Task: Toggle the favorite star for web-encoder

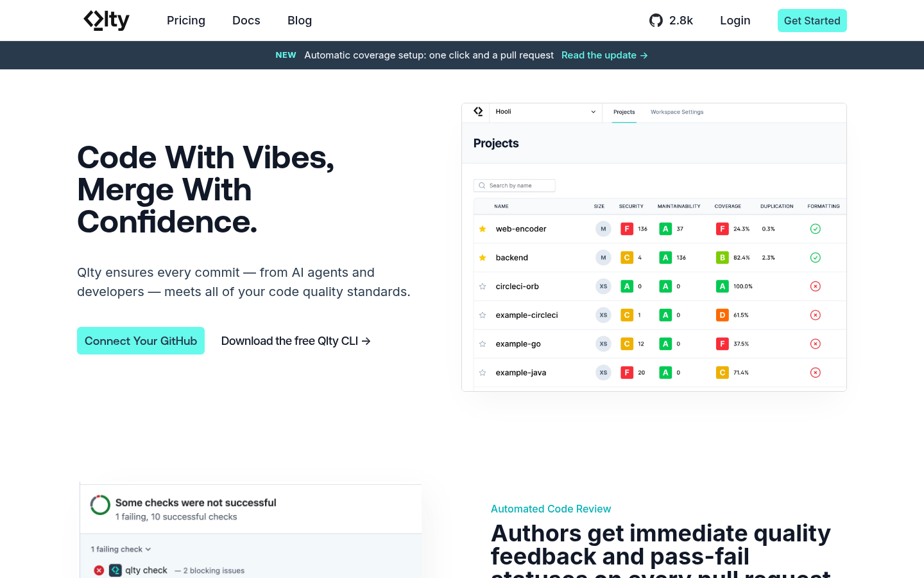Action: pos(483,229)
